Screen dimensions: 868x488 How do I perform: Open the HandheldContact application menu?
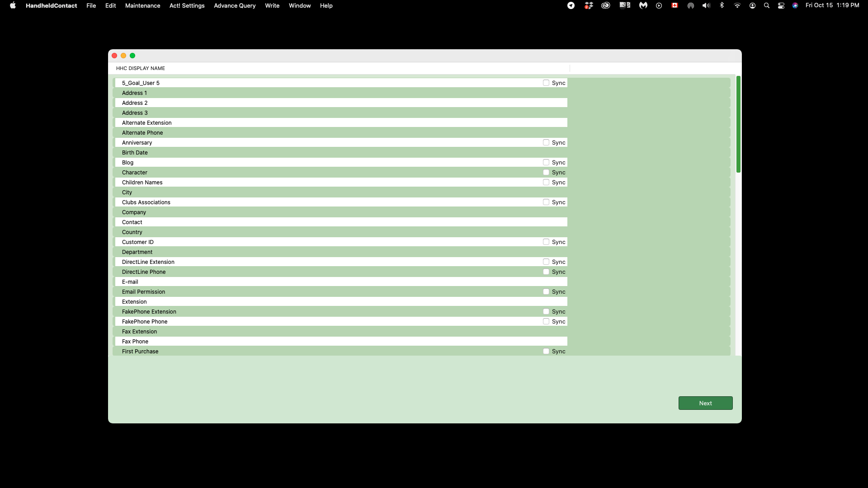click(x=52, y=5)
